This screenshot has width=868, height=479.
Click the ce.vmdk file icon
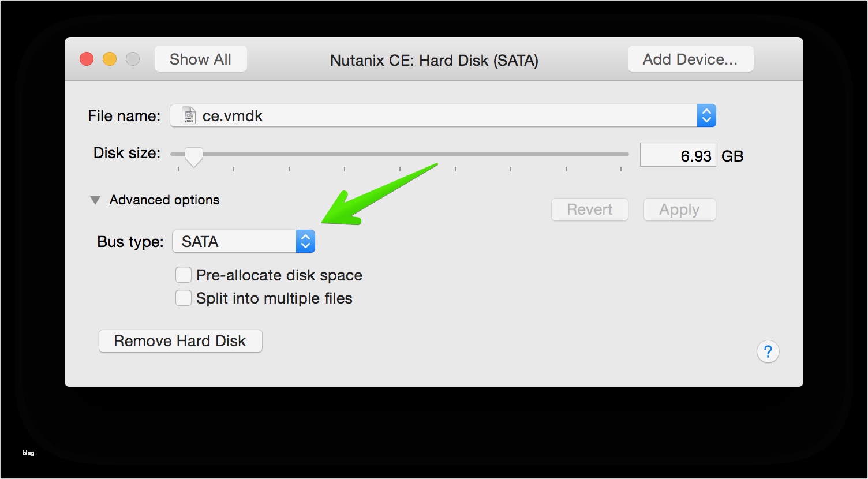pyautogui.click(x=189, y=115)
